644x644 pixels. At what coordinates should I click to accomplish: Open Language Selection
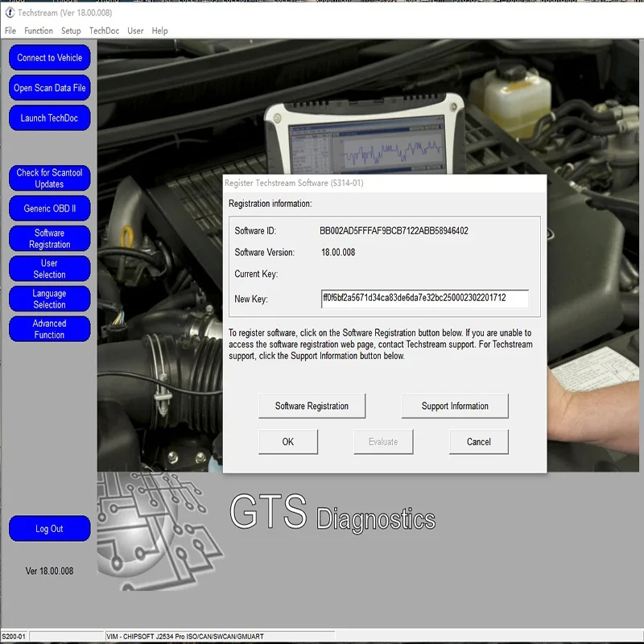[50, 299]
